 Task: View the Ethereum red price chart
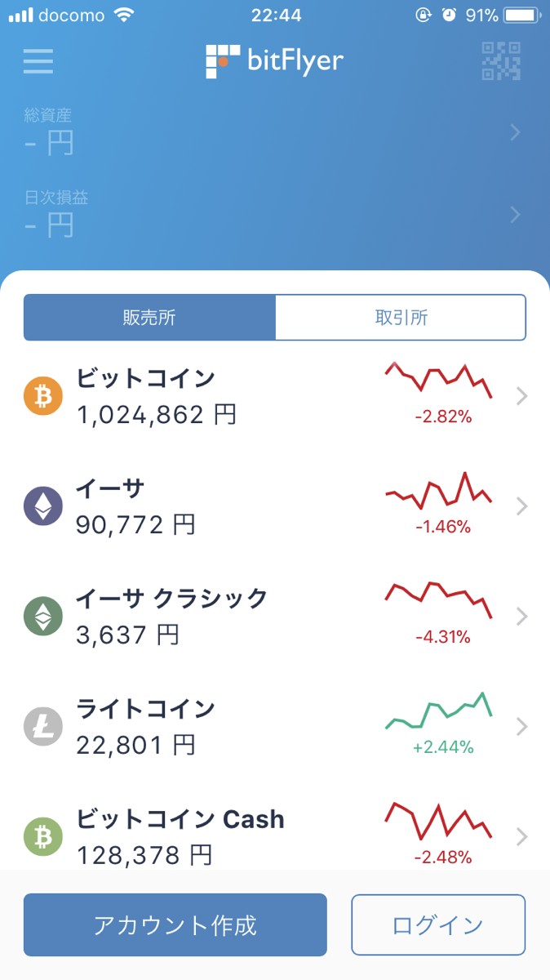439,492
